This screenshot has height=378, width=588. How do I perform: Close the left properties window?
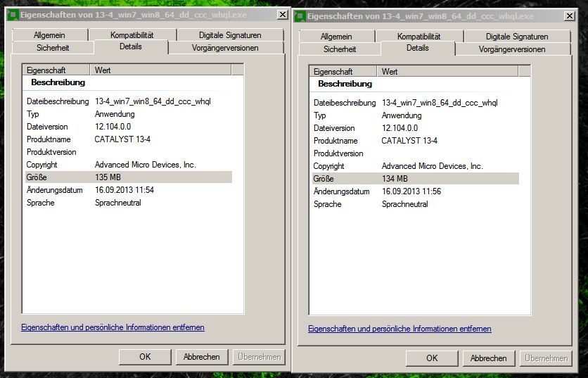coord(282,15)
